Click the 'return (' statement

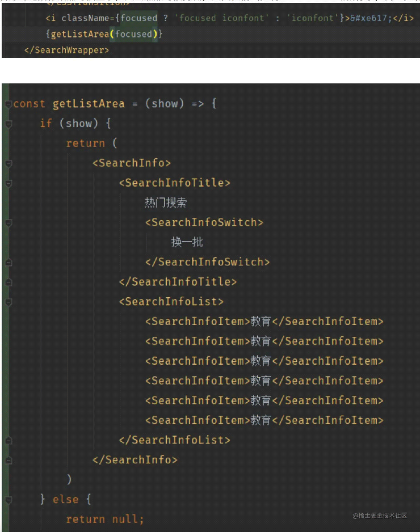point(92,143)
